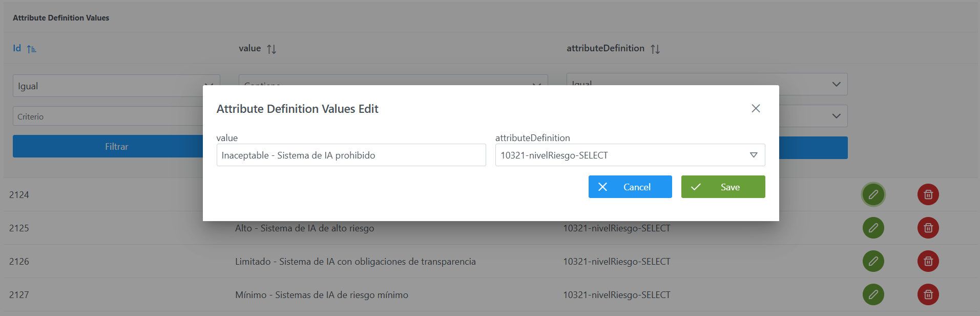This screenshot has height=316, width=980.
Task: Expand the attributeDefinition dropdown in dialog
Action: click(x=754, y=155)
